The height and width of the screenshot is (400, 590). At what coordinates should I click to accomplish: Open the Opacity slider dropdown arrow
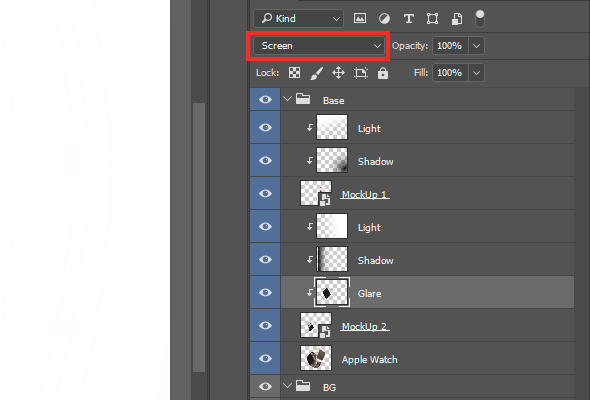pos(476,46)
